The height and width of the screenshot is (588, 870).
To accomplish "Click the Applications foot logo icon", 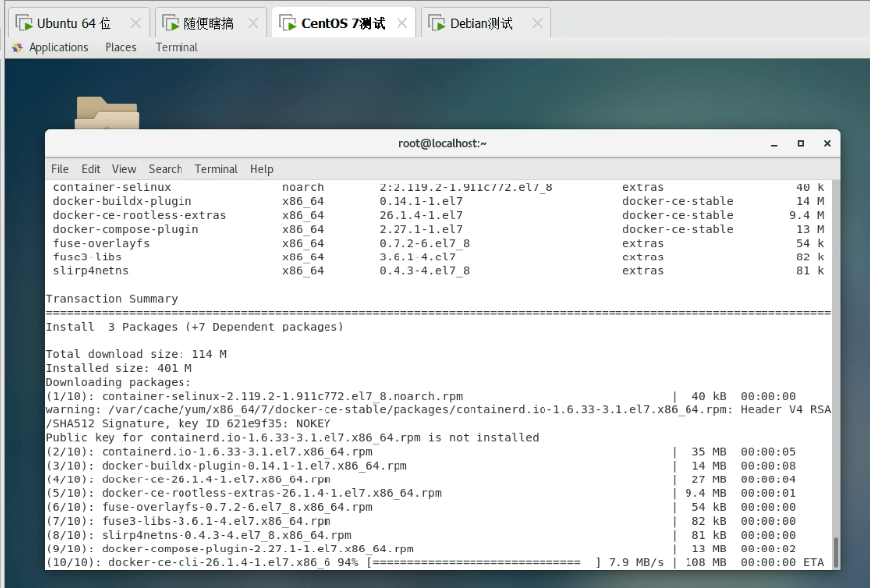I will pos(17,47).
